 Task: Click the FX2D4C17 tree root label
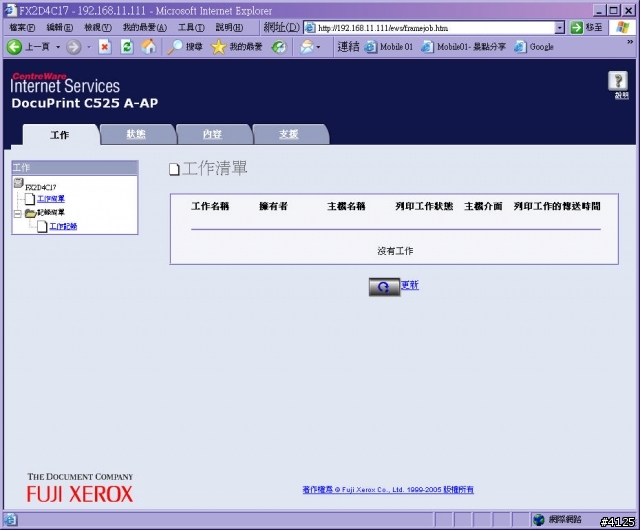41,187
